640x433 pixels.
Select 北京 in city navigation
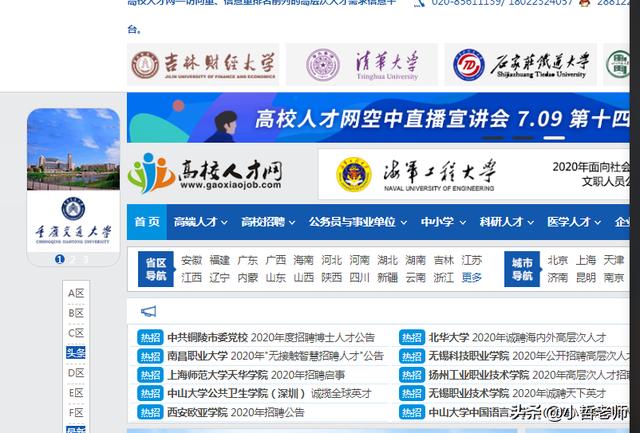coord(558,260)
